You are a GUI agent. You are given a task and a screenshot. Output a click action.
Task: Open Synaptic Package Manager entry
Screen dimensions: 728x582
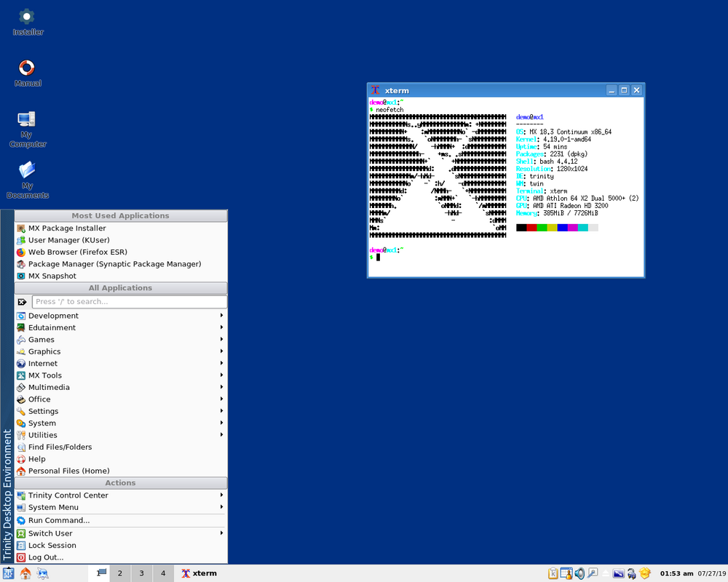tap(121, 264)
